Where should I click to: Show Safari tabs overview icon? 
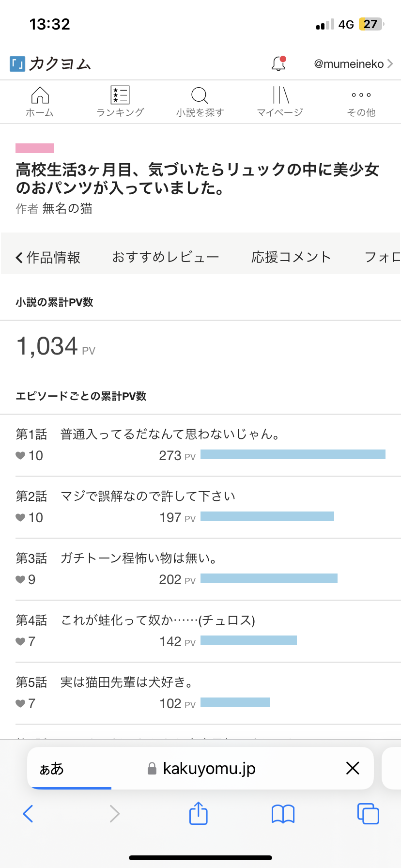coord(368,813)
